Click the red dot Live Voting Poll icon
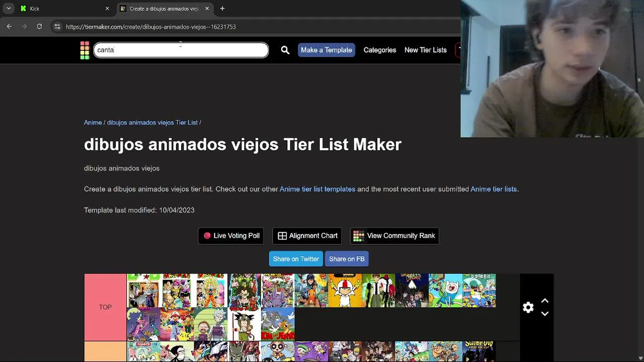The width and height of the screenshot is (644, 362). [207, 236]
